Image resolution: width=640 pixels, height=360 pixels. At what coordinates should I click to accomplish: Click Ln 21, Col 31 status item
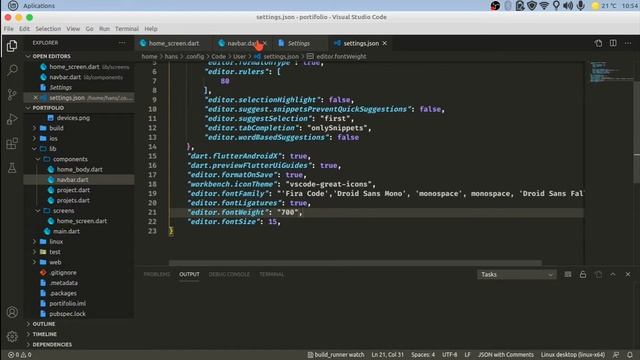(387, 355)
